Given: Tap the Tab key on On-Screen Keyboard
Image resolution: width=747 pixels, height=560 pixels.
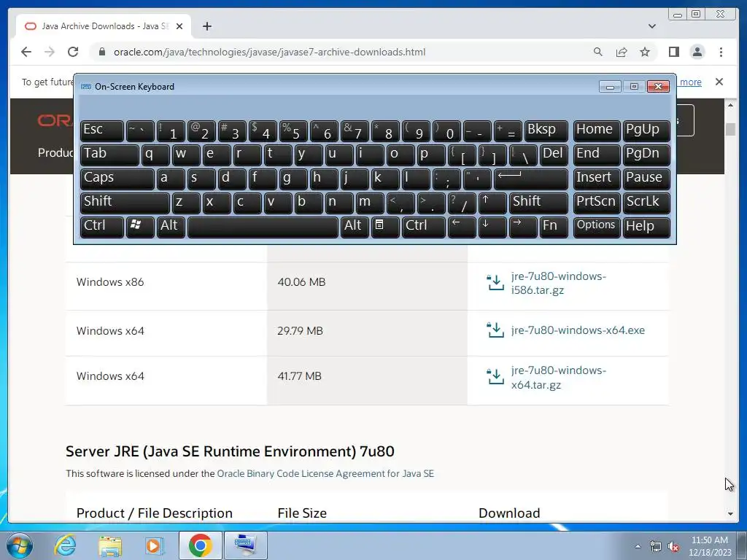Looking at the screenshot, I should [109, 155].
